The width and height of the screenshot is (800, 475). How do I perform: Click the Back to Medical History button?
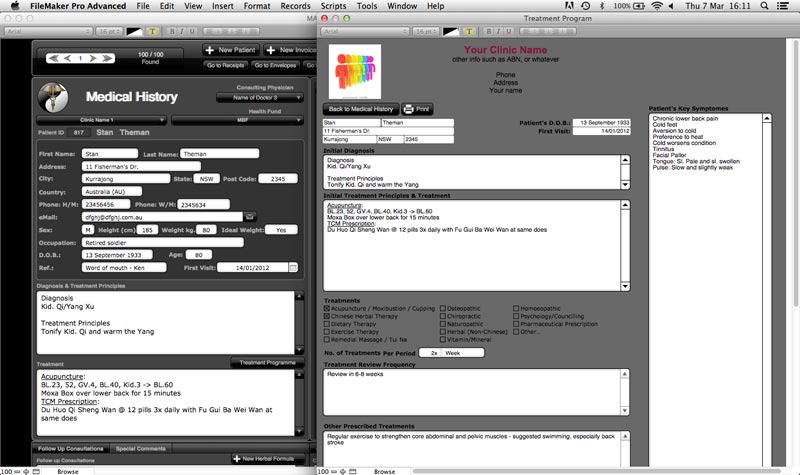[x=361, y=108]
